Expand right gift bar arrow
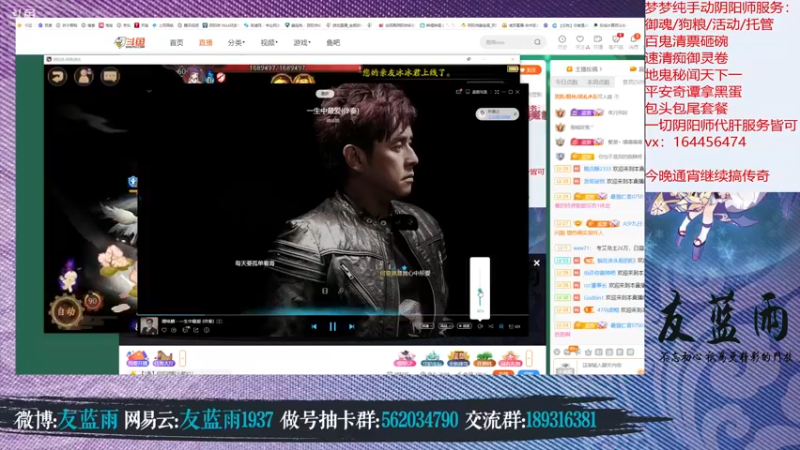This screenshot has height=450, width=800. pos(529,358)
